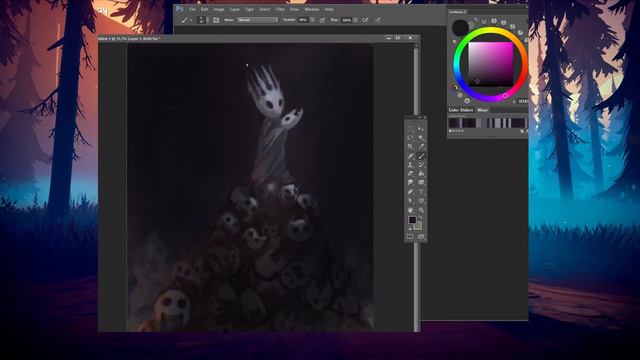The width and height of the screenshot is (640, 360).
Task: Select the Smudge tool
Action: 410,182
